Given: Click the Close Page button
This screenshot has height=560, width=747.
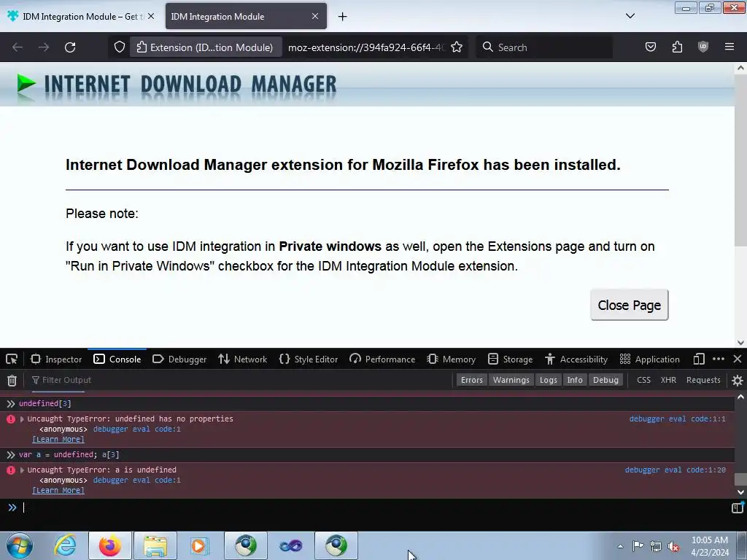Looking at the screenshot, I should tap(630, 305).
